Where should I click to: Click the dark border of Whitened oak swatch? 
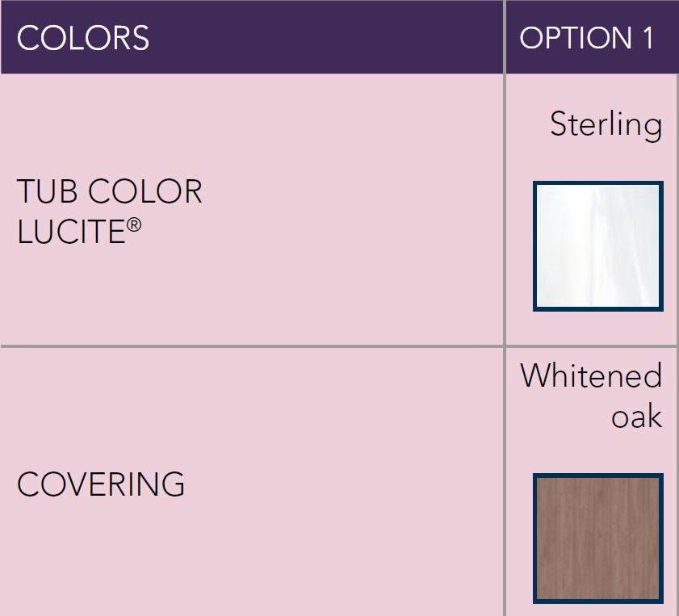534,538
